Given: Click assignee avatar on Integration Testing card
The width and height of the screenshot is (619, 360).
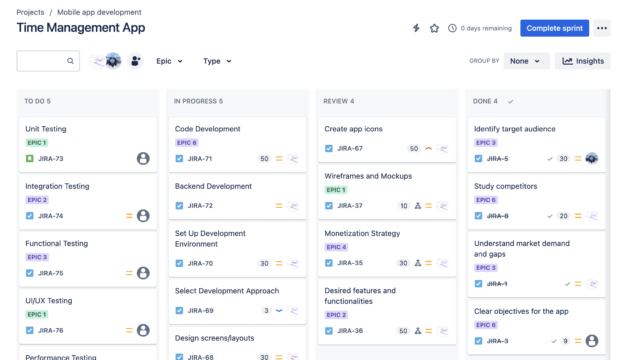Looking at the screenshot, I should (143, 216).
